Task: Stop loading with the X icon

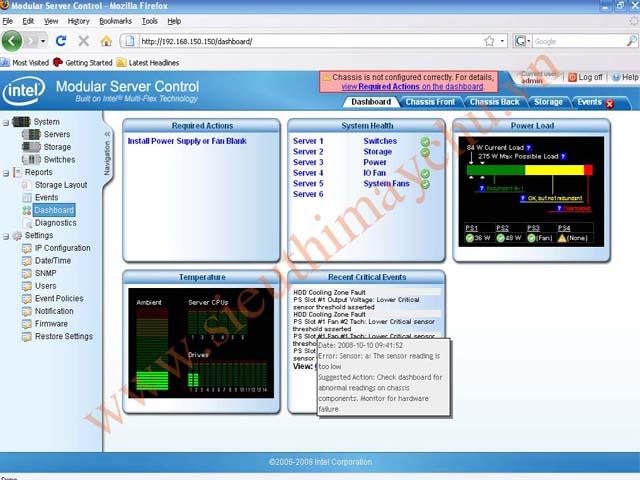Action: pos(83,41)
